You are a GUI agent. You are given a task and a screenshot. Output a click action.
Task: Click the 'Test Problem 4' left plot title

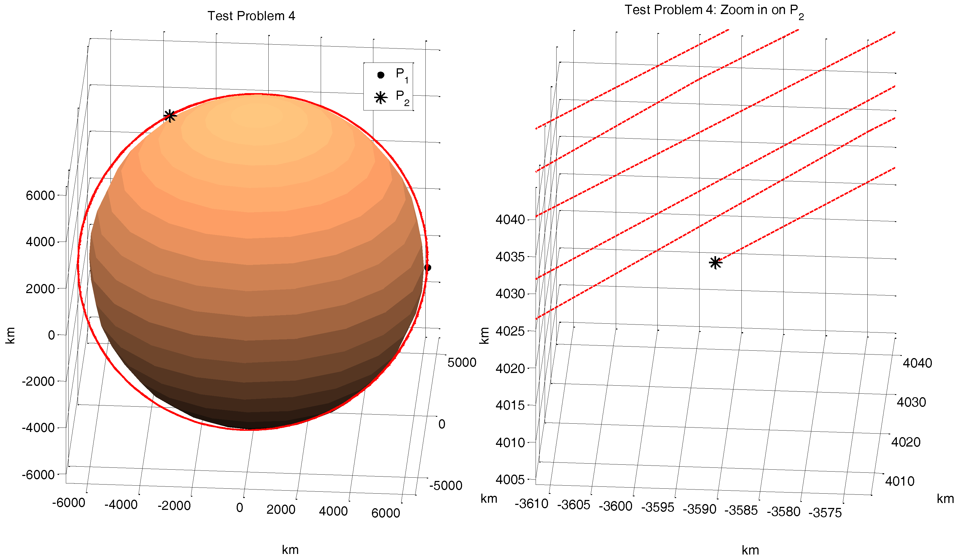[x=251, y=16]
